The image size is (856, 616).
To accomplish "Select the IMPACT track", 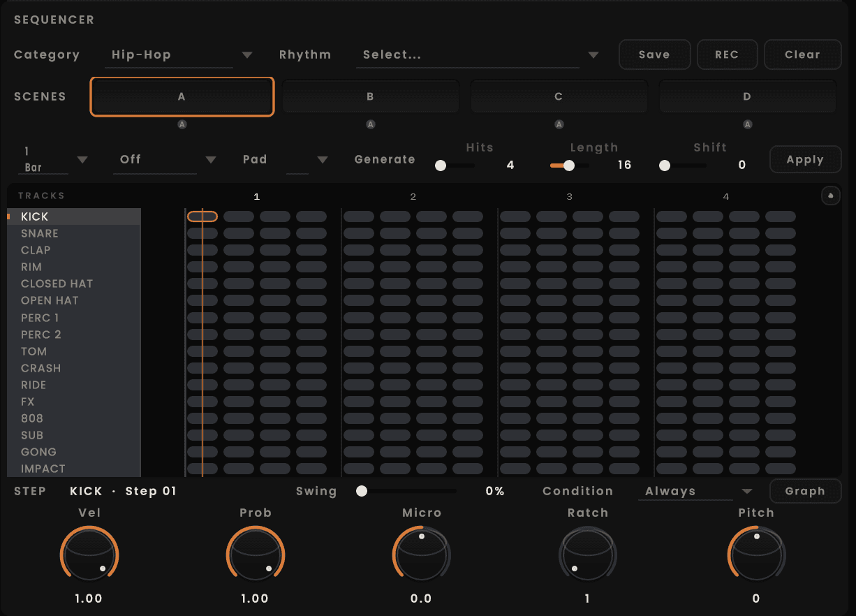I will coord(74,469).
